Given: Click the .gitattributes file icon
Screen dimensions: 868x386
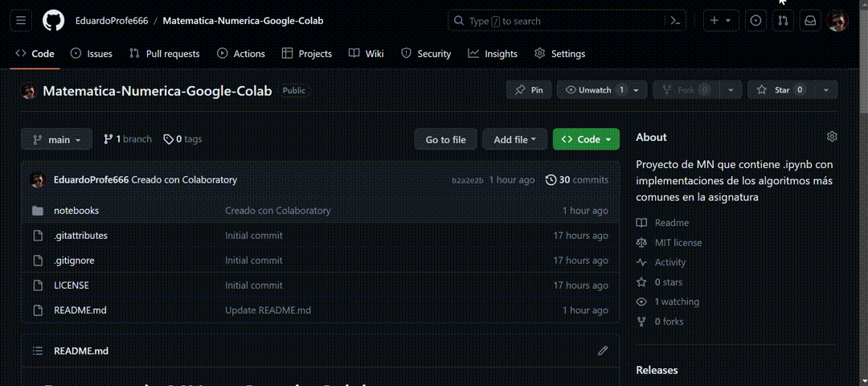Looking at the screenshot, I should tap(38, 236).
